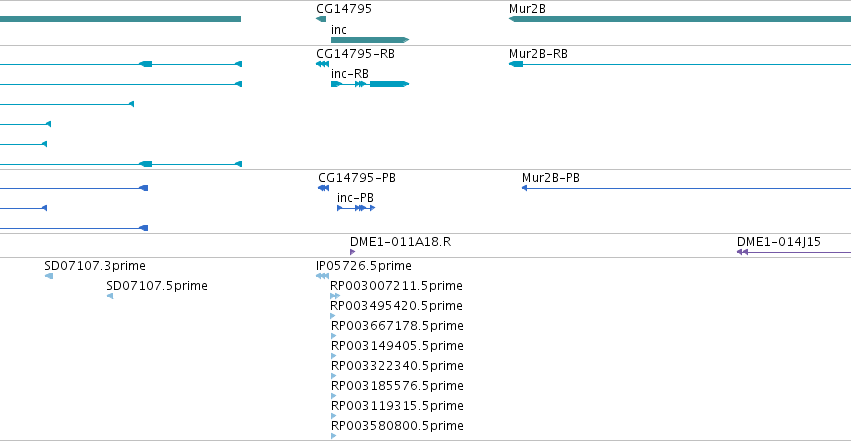Click the inc-PB protein glyph

(356, 208)
